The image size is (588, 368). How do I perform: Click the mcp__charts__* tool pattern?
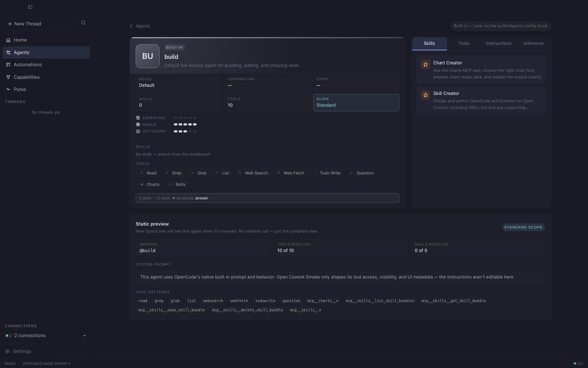pos(323,301)
